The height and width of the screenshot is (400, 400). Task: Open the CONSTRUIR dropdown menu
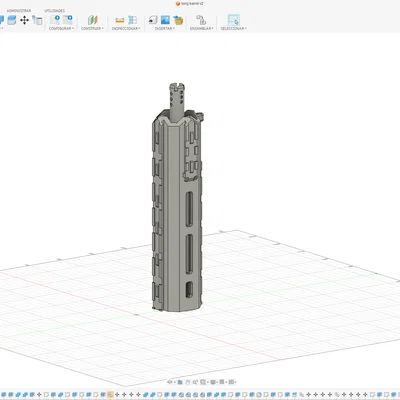(92, 29)
